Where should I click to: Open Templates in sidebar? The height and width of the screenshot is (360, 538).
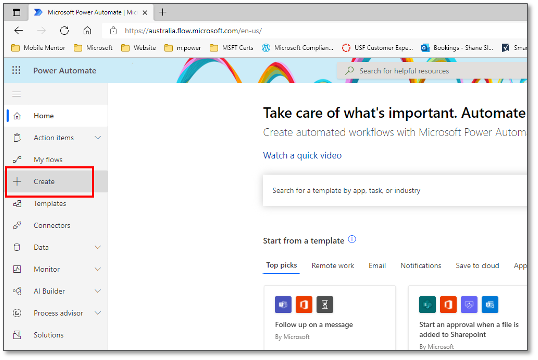tap(57, 204)
